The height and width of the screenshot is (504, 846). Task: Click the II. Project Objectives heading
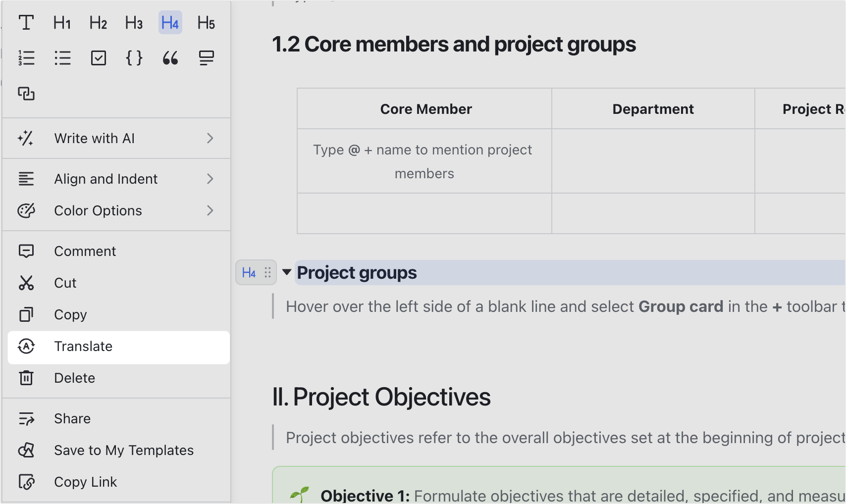point(381,397)
